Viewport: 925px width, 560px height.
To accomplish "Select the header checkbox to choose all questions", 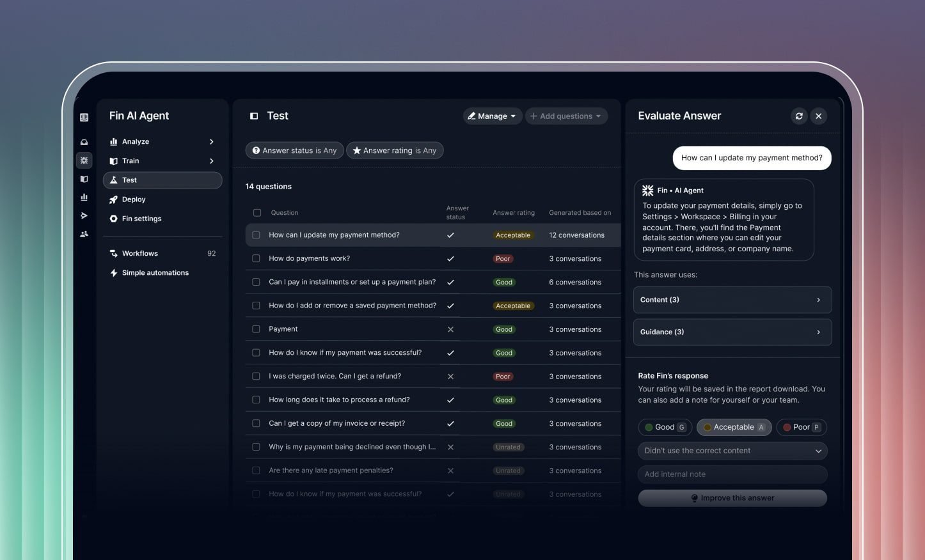I will click(257, 212).
